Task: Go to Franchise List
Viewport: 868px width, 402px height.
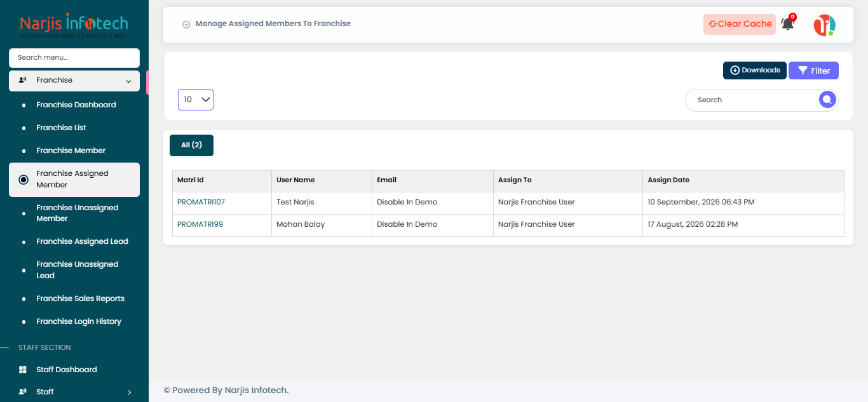Action: (62, 128)
